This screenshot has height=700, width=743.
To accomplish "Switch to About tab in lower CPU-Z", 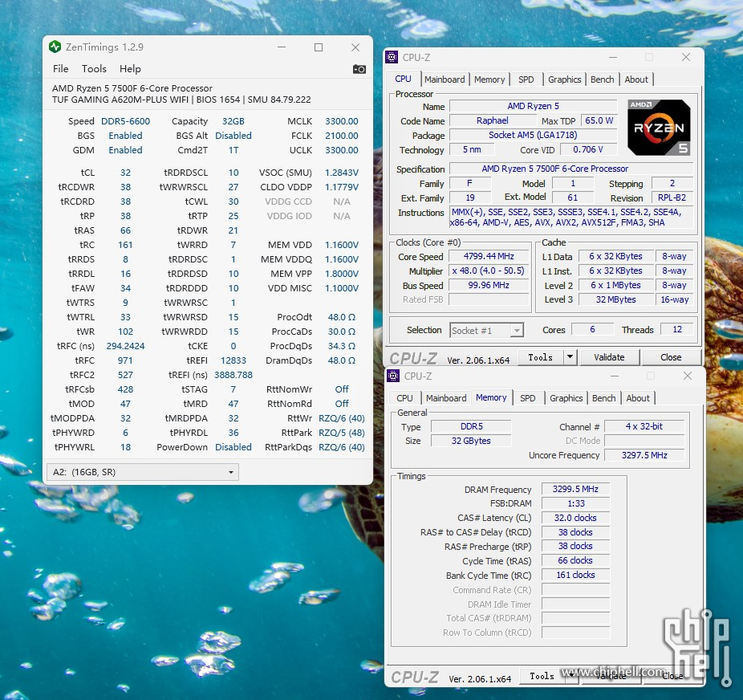I will point(638,398).
